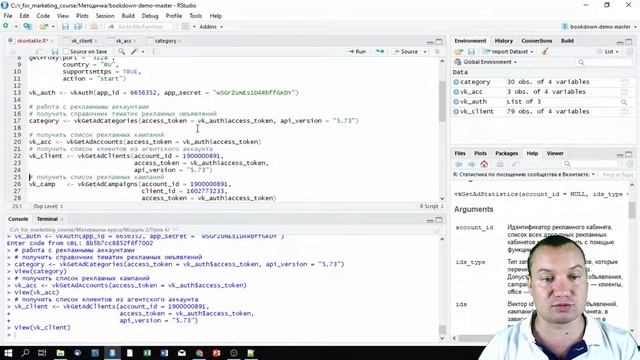Screen dimensions: 640x360
Task: Switch to the Packages tab
Action: coord(506,153)
